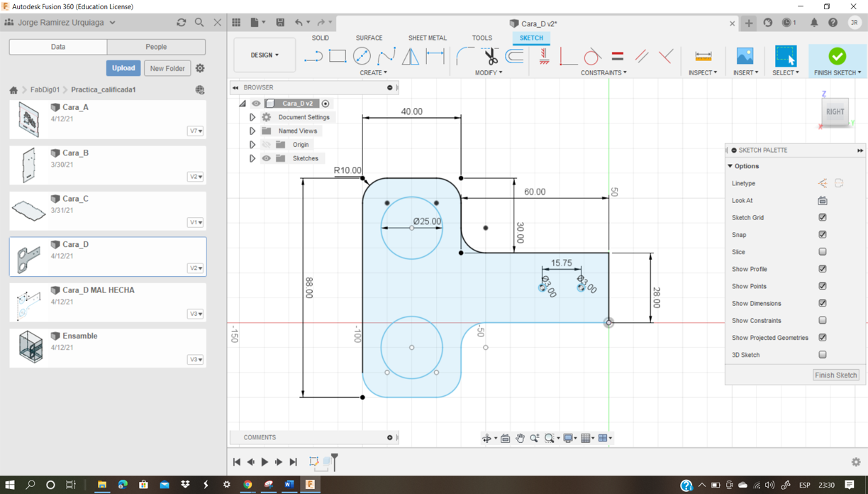Open the Cara_D version V2 dropdown
Screen dimensions: 868x494
[196, 268]
